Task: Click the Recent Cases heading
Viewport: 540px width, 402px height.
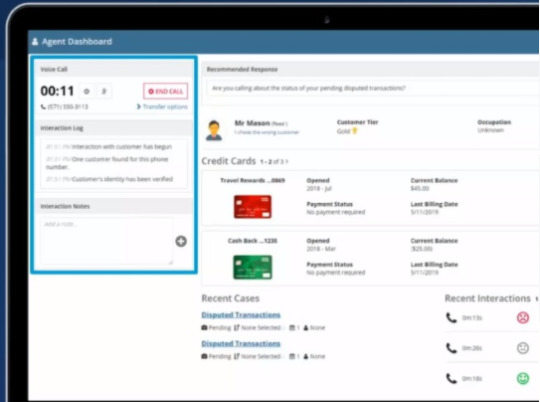Action: 230,298
